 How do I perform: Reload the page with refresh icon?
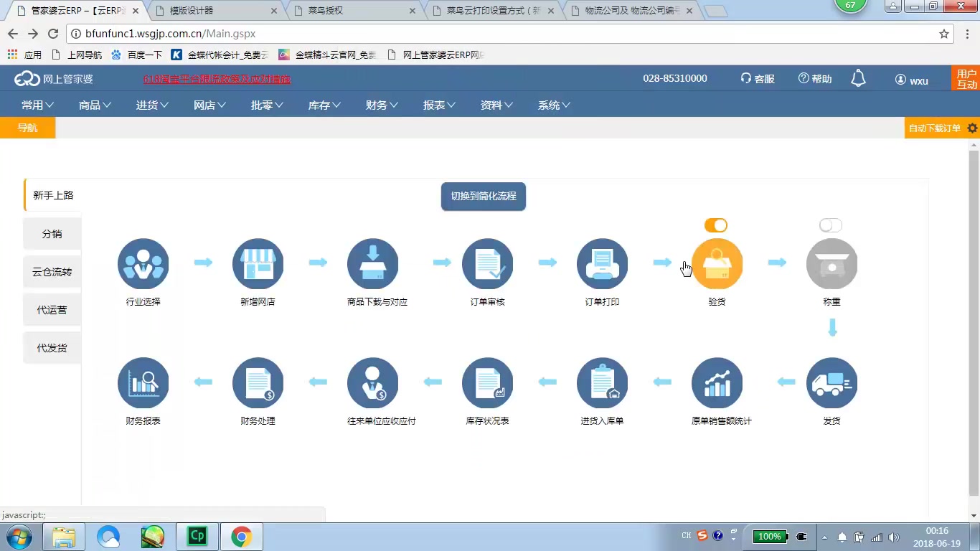[53, 34]
